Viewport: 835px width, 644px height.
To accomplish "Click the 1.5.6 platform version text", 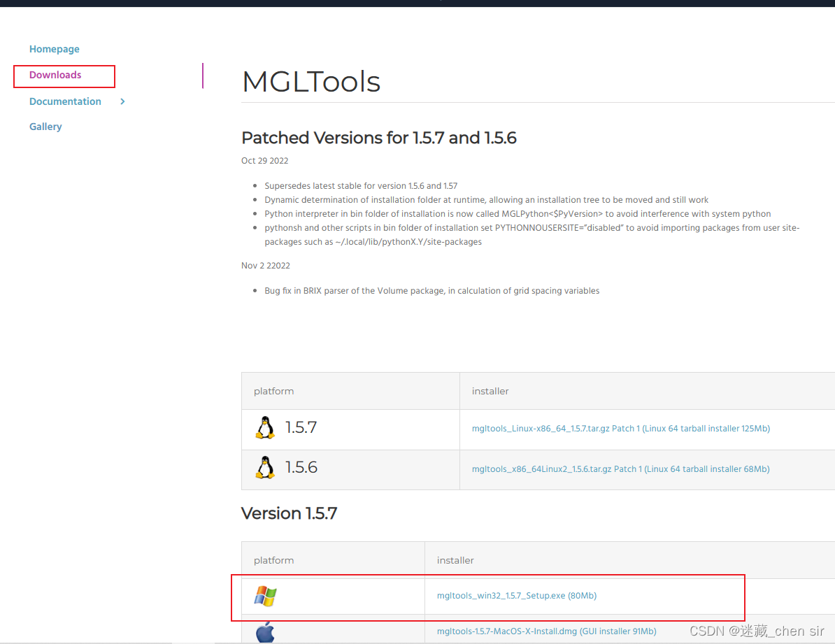I will 301,467.
